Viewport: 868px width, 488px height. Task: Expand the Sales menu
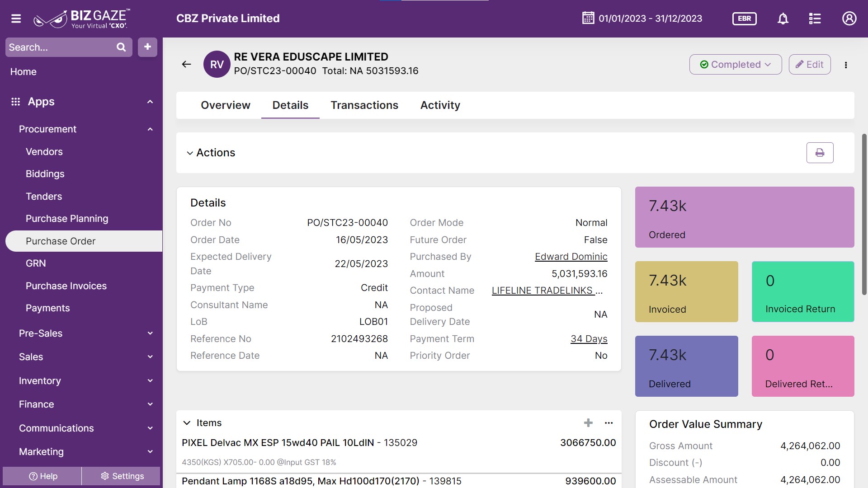pyautogui.click(x=150, y=357)
